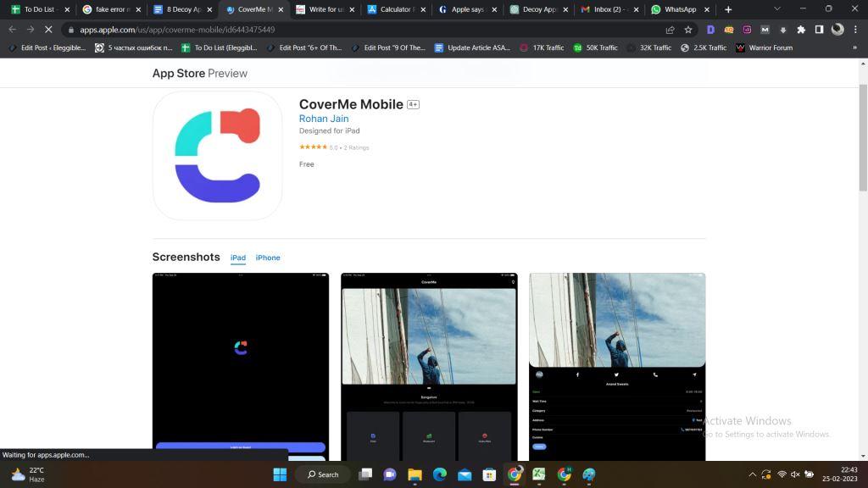The image size is (868, 488).
Task: Open the purple square extension icon
Action: (747, 30)
